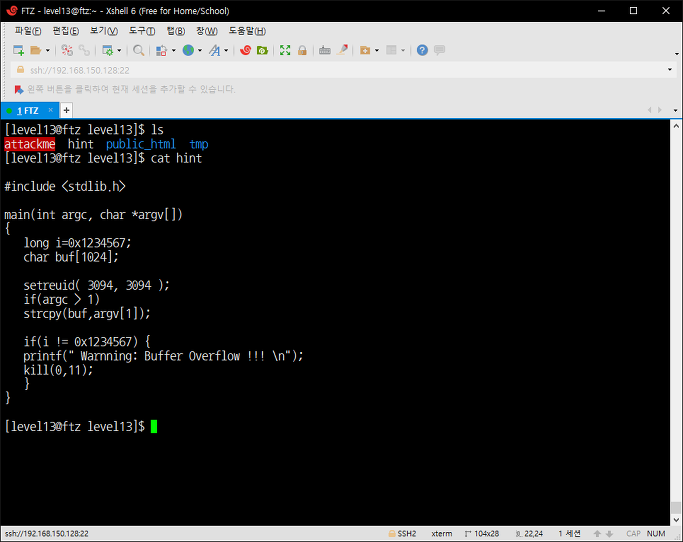Expand the dropdown beside the orange folder icon

pos(377,51)
